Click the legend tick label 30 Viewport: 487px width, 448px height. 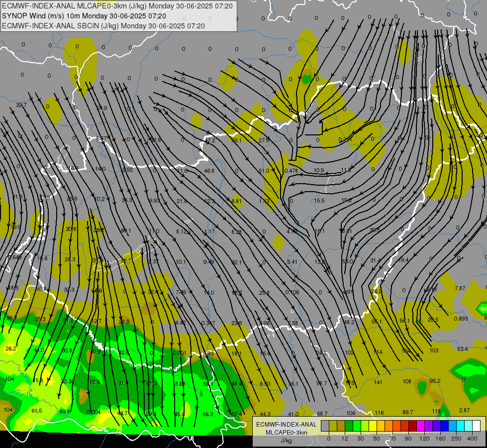pyautogui.click(x=361, y=439)
